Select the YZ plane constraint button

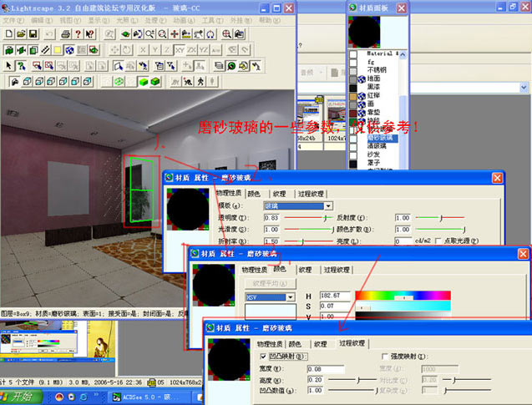(x=204, y=50)
